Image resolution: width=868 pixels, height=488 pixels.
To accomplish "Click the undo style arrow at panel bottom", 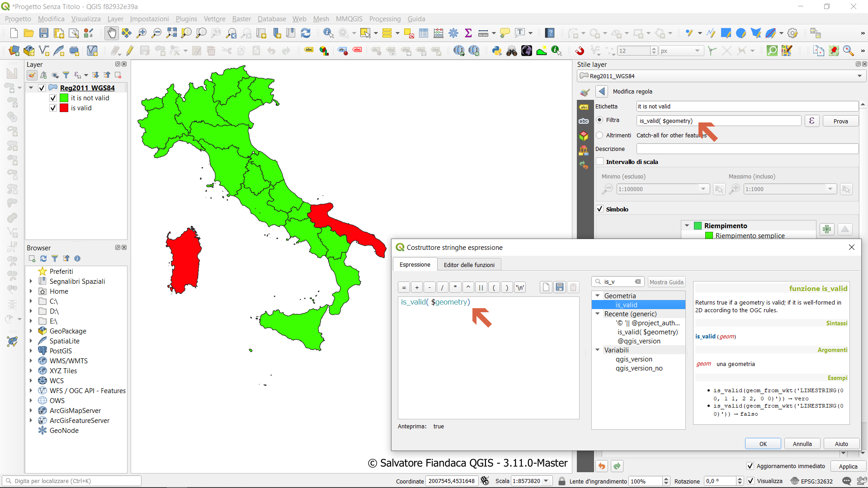I will coord(602,466).
